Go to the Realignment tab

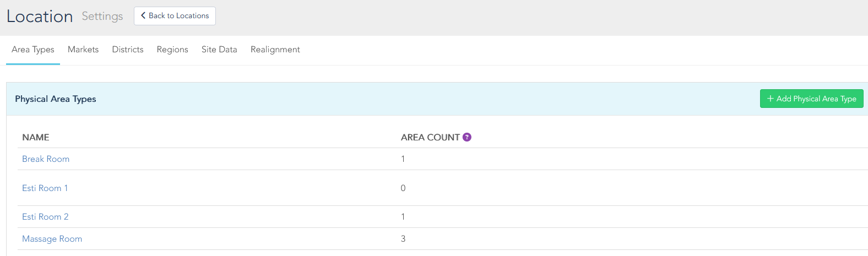pos(275,50)
